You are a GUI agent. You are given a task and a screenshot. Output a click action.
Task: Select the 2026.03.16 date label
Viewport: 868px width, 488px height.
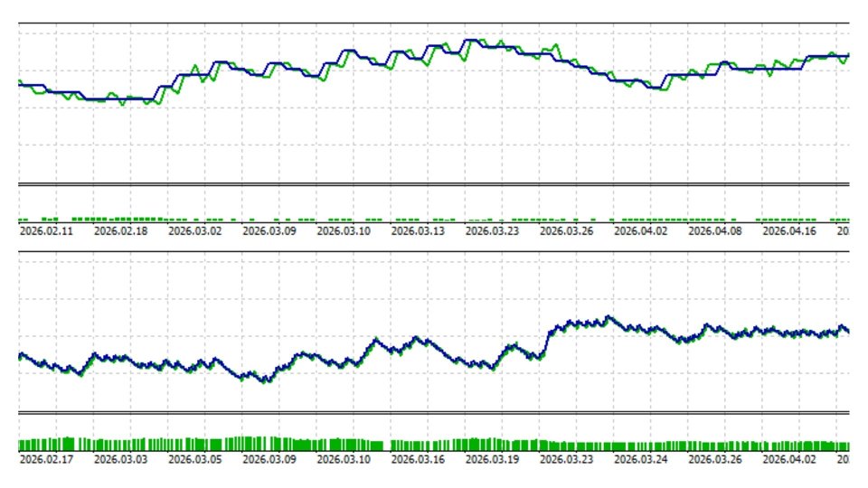(418, 459)
